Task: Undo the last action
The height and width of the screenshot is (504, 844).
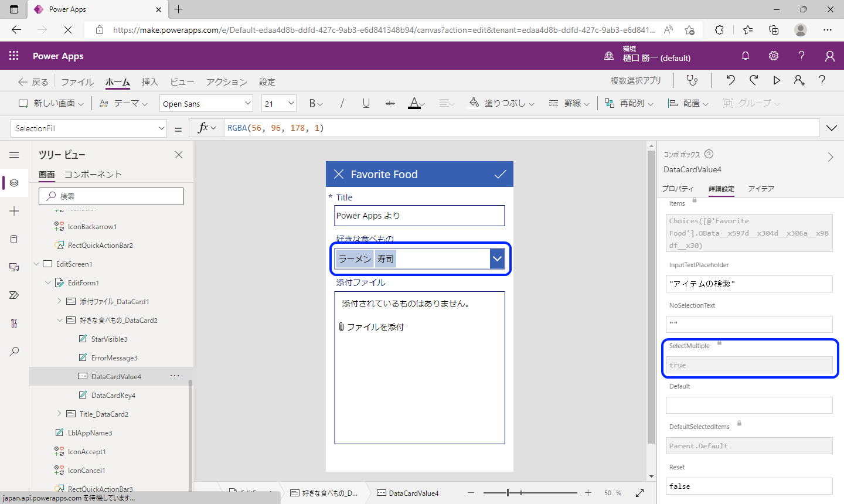Action: tap(730, 80)
